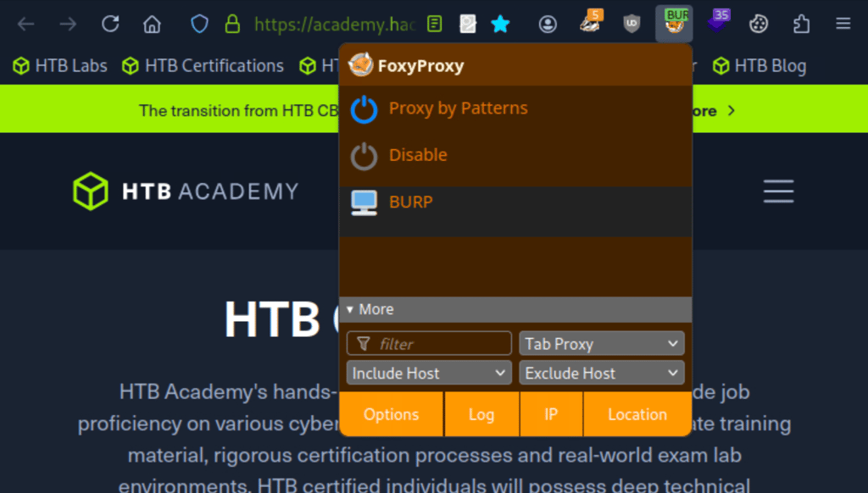Image resolution: width=868 pixels, height=493 pixels.
Task: Click the gray power icon for Disable
Action: (364, 156)
